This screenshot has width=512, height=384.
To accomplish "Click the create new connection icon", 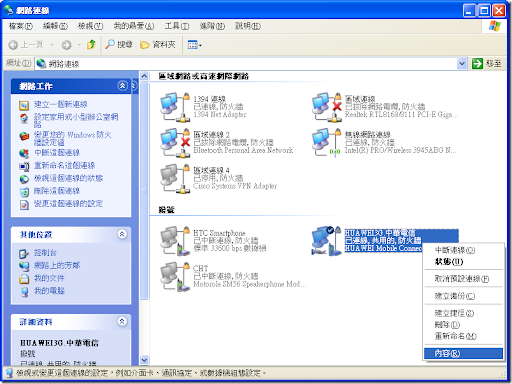I will tap(24, 105).
